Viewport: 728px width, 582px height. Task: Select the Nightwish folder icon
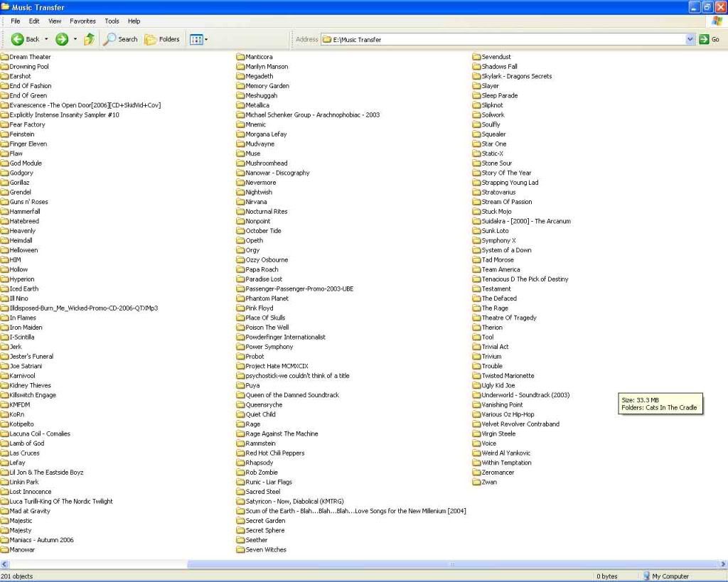[240, 192]
